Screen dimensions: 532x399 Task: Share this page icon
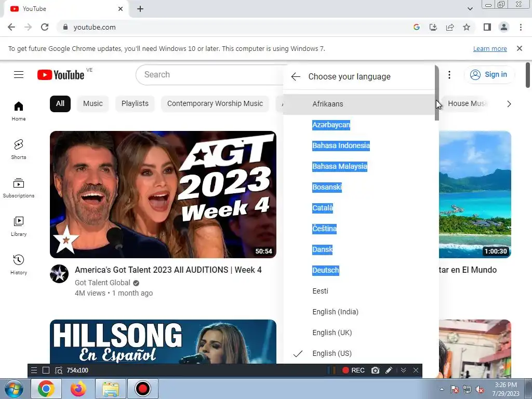450,27
